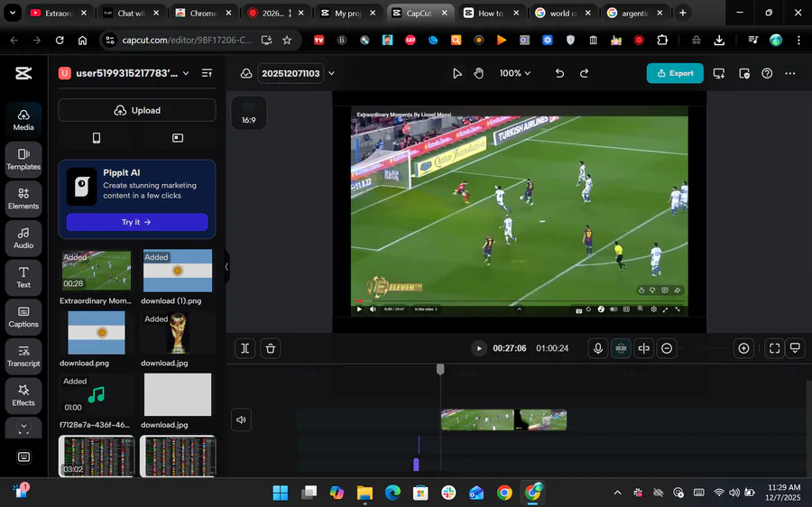Image resolution: width=812 pixels, height=507 pixels.
Task: Select download.png Argentina flag thumbnail
Action: [97, 333]
